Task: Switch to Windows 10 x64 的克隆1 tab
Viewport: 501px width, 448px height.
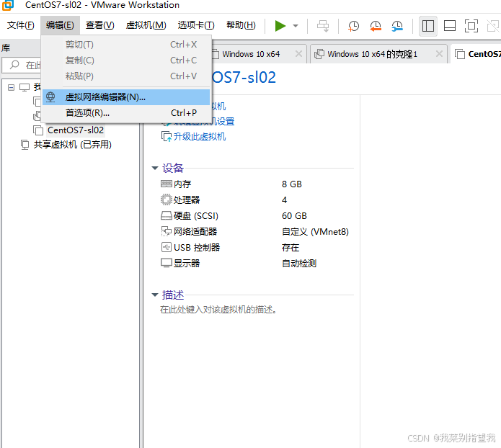Action: [372, 54]
